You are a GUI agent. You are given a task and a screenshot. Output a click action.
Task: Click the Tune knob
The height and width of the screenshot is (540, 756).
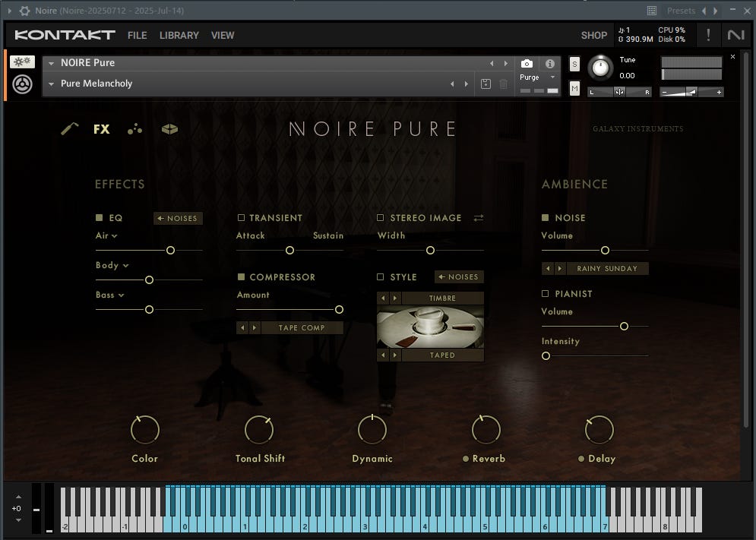tap(600, 68)
